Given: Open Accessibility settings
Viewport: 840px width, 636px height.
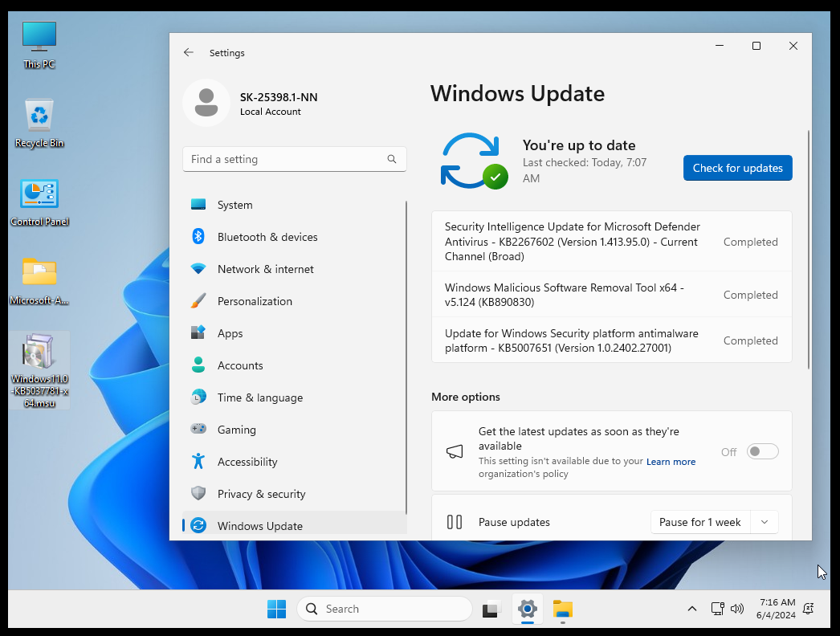Looking at the screenshot, I should point(294,462).
